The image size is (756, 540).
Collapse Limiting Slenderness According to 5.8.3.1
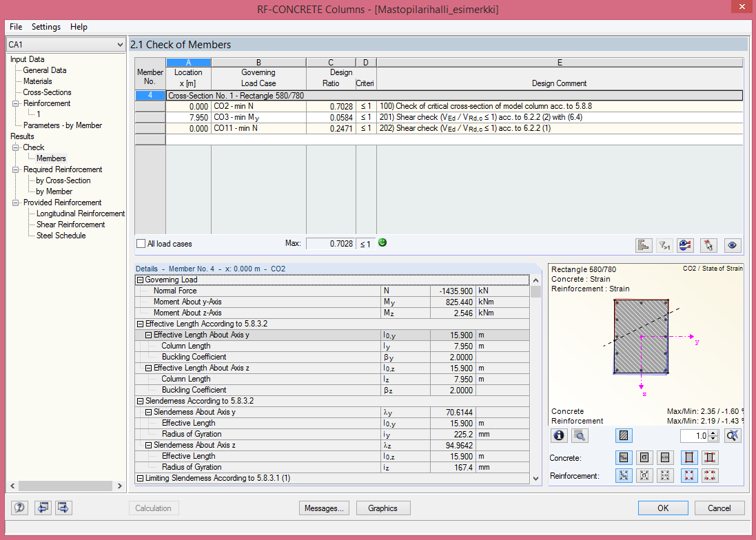[141, 478]
